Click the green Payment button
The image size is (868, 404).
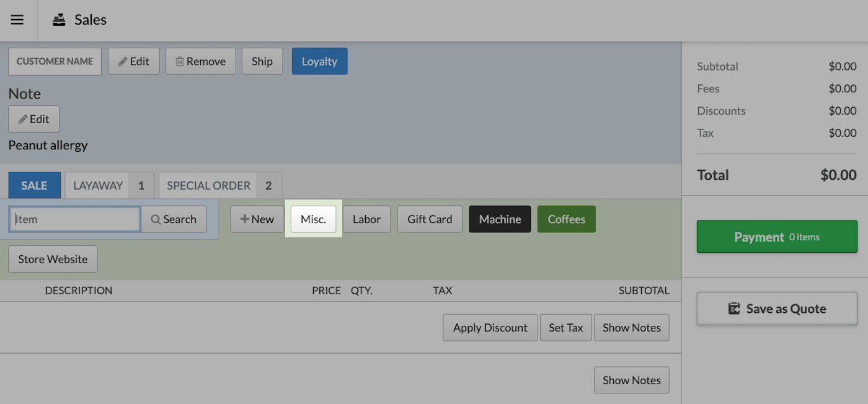tap(777, 237)
